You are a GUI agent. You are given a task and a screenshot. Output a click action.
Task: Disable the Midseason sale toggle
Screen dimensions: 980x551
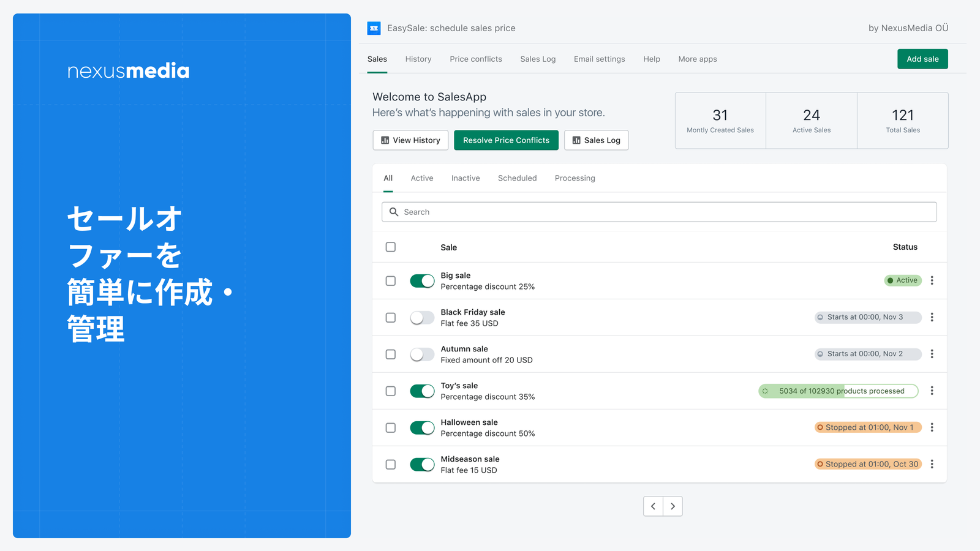point(422,465)
